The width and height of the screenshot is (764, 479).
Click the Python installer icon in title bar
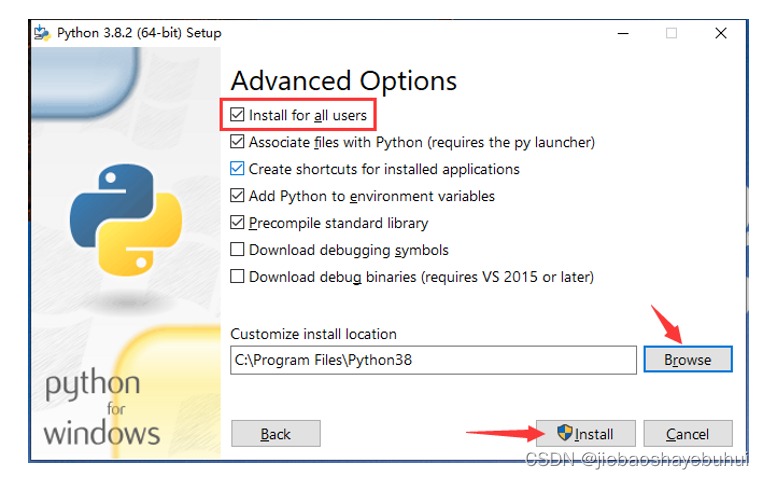click(x=42, y=33)
